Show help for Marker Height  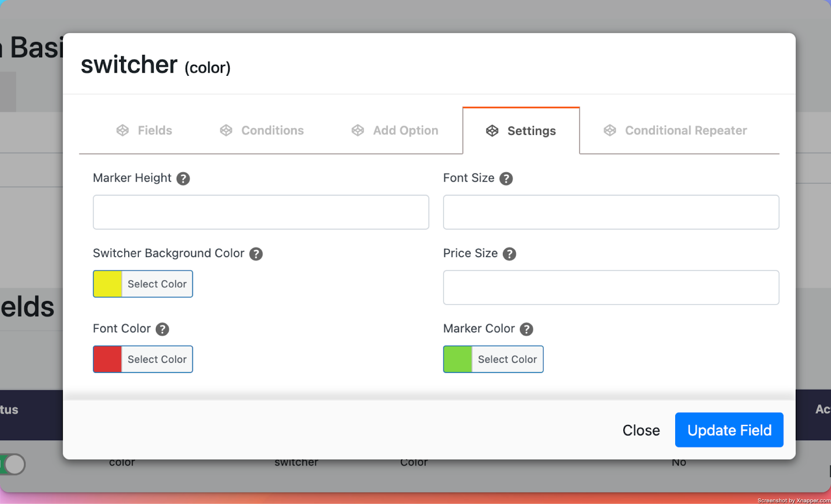(183, 179)
